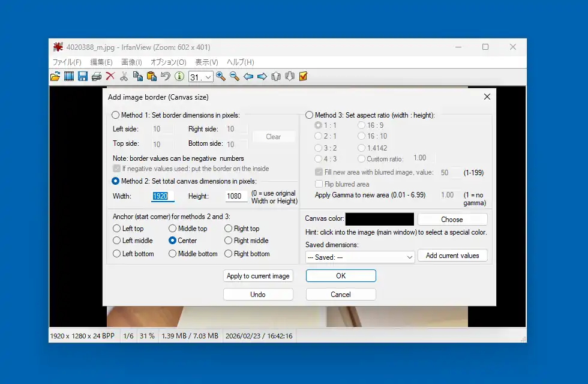
Task: Click the zoom in magnifier icon
Action: click(221, 76)
